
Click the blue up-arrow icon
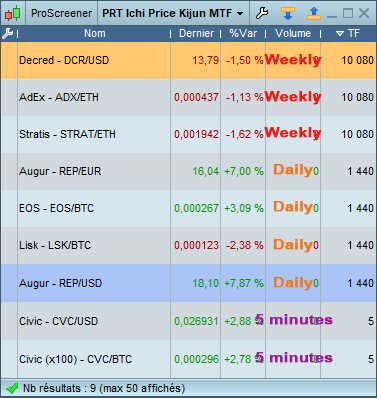(314, 13)
